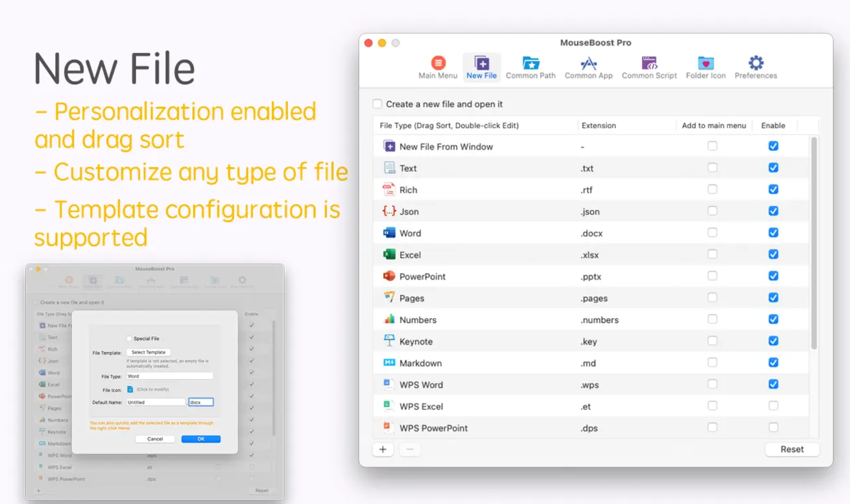
Task: Click the Add to main menu column header
Action: point(714,125)
